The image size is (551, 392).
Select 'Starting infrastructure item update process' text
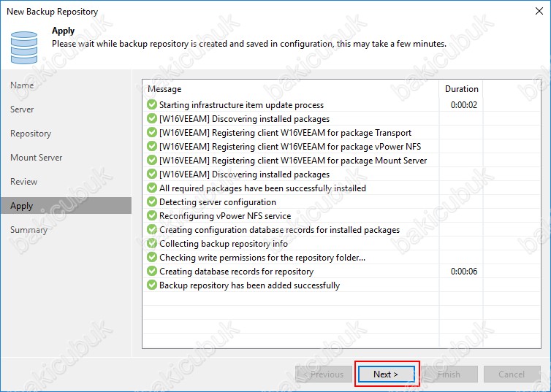[x=241, y=105]
